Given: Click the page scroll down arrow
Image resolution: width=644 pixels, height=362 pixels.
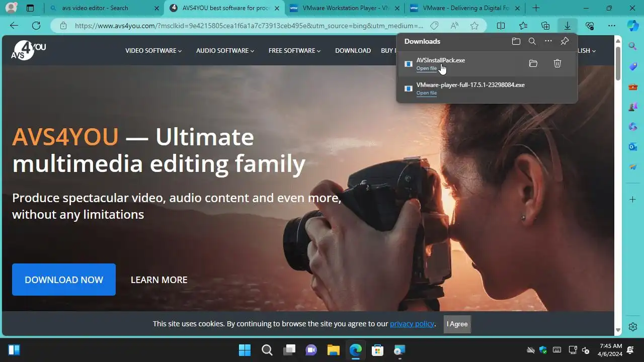Looking at the screenshot, I should pos(618,331).
